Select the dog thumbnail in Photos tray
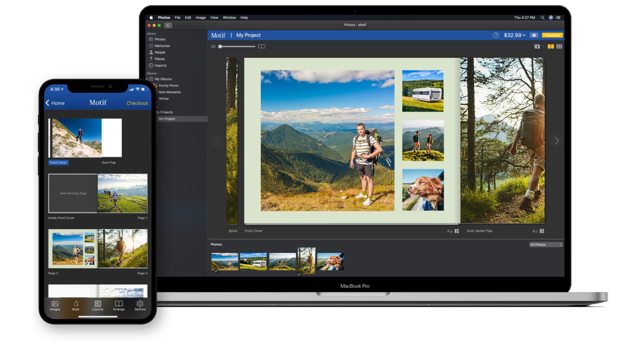The height and width of the screenshot is (344, 644). pyautogui.click(x=330, y=262)
